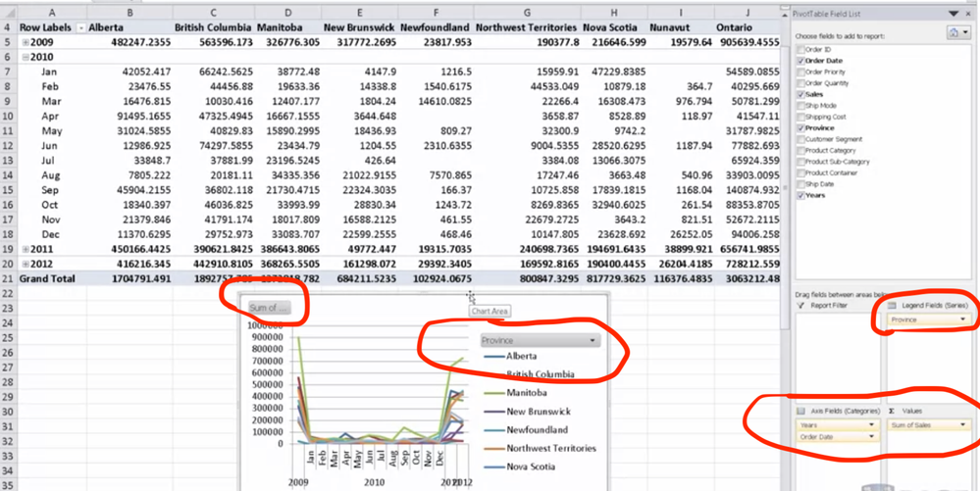This screenshot has height=491, width=980.
Task: Select the Northwest Territories header cell
Action: pyautogui.click(x=528, y=27)
